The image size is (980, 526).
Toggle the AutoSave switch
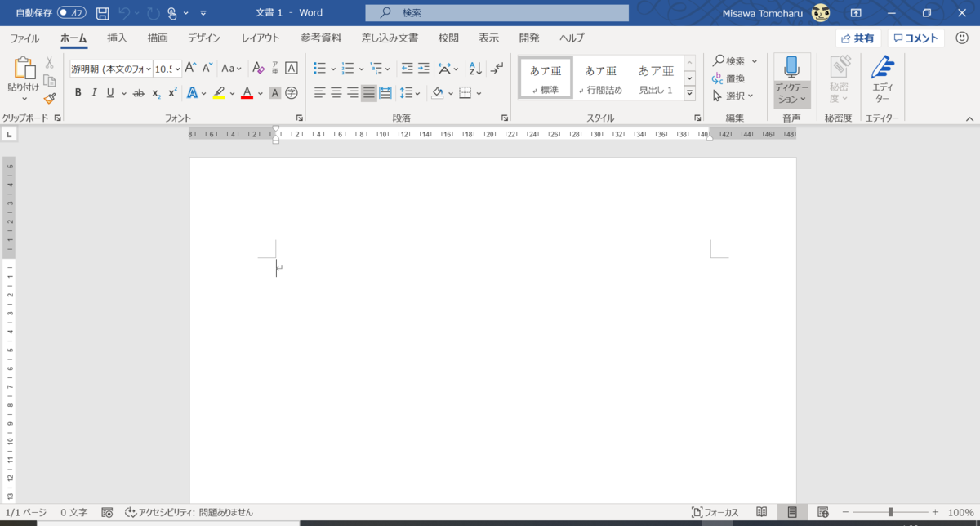coord(72,13)
